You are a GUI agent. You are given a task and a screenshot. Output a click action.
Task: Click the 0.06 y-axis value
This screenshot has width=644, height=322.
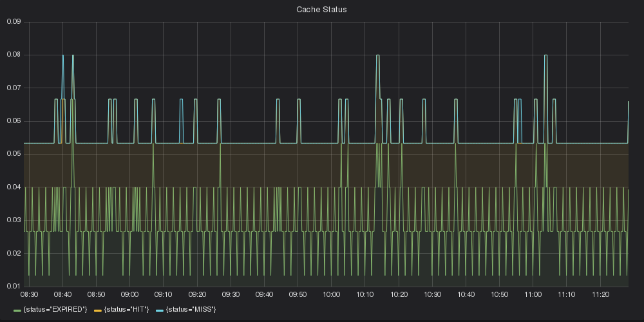[x=14, y=121]
